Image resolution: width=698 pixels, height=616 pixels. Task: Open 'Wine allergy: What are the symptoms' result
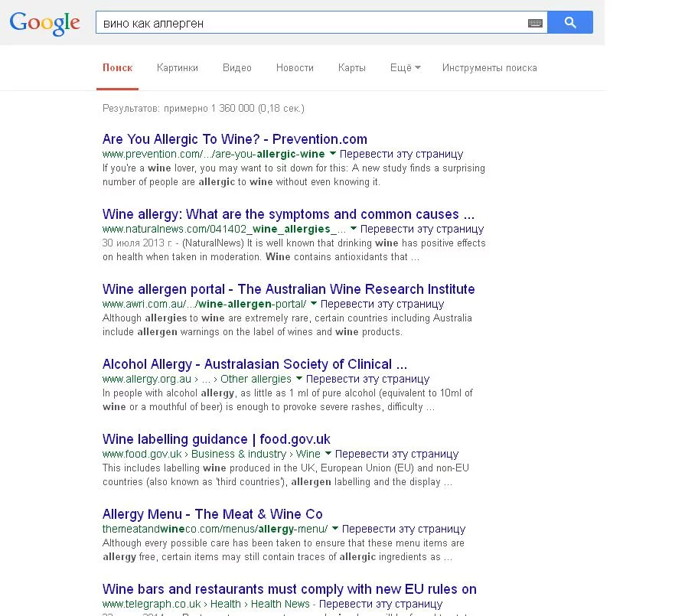point(288,214)
